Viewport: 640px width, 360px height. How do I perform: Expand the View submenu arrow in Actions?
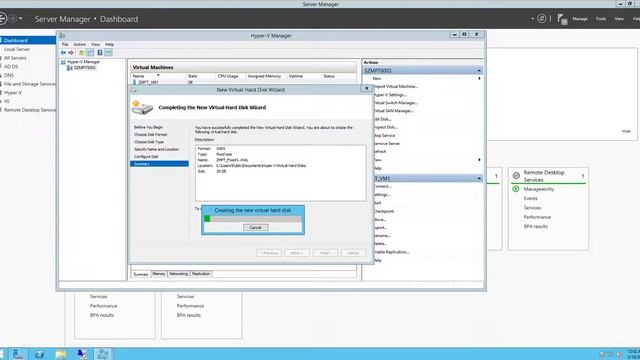[x=479, y=160]
